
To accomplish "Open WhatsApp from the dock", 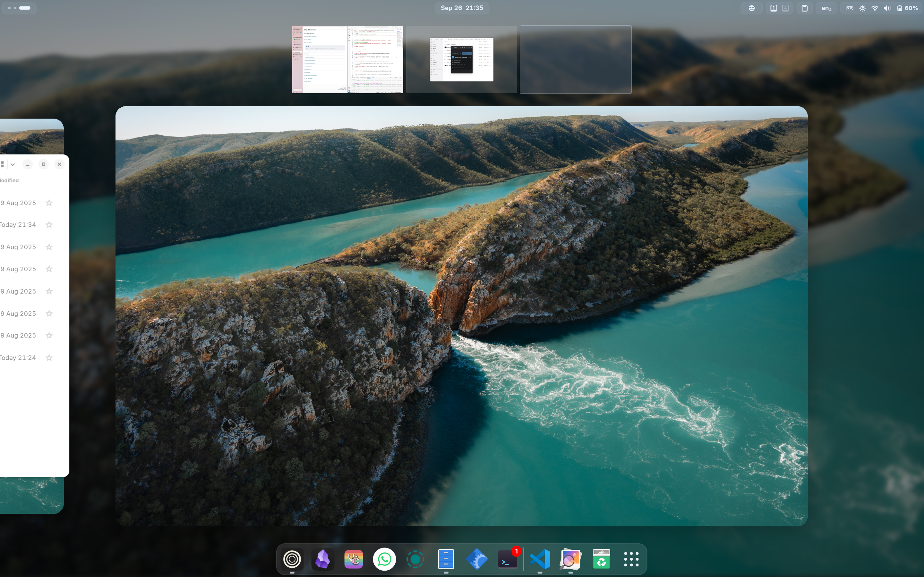I will pyautogui.click(x=384, y=559).
